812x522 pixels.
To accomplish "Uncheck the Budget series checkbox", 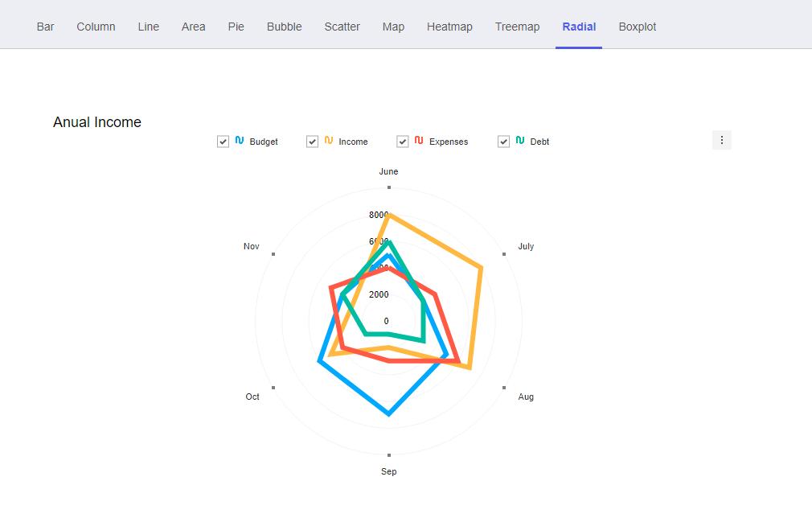I will click(x=224, y=142).
